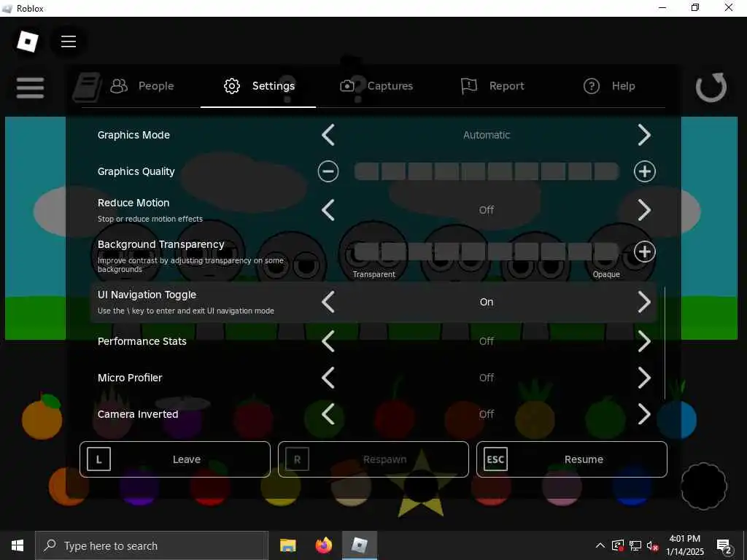Launch Firefox from the taskbar
Image resolution: width=747 pixels, height=560 pixels.
point(323,545)
